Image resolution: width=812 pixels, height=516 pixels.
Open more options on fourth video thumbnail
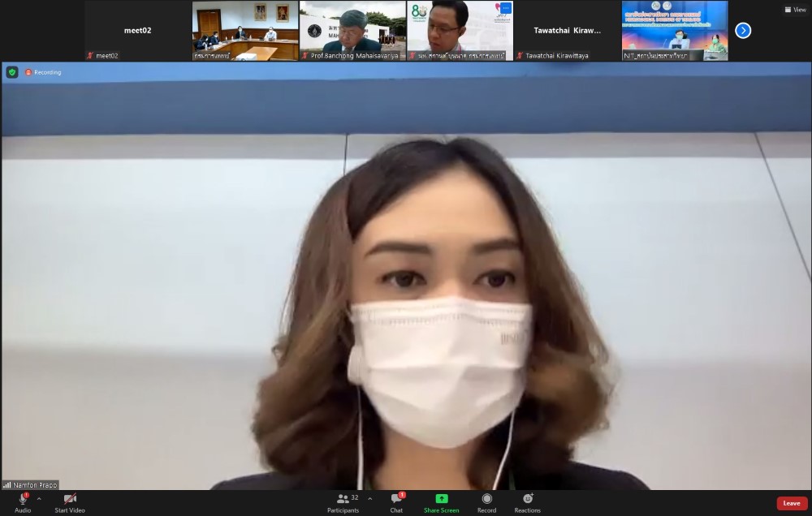(505, 8)
